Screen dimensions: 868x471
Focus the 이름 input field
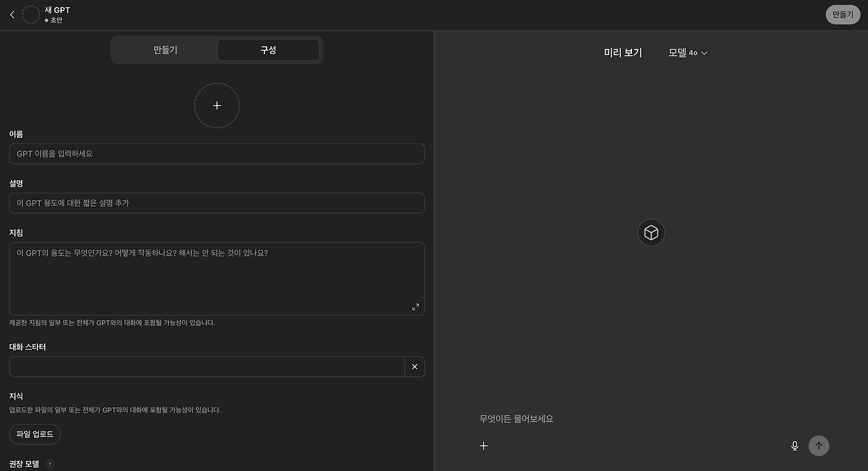(217, 154)
